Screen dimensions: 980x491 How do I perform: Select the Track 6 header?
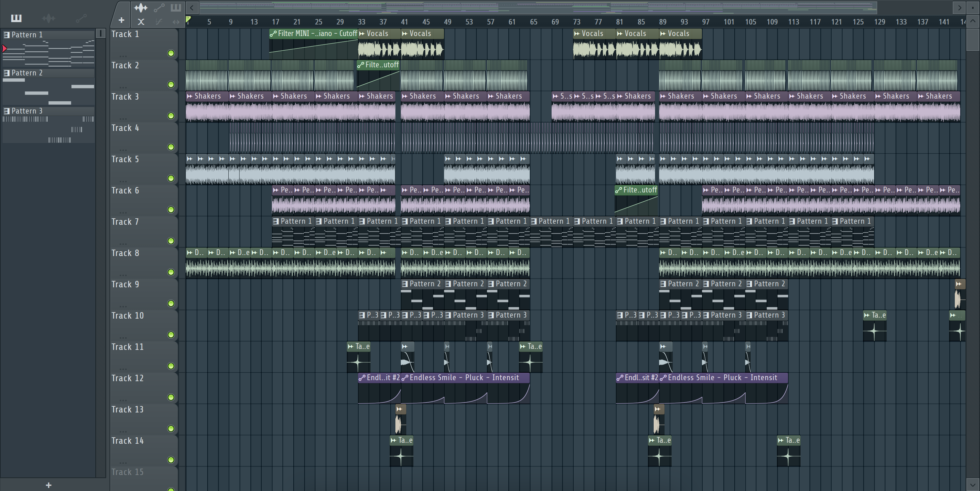[x=144, y=200]
